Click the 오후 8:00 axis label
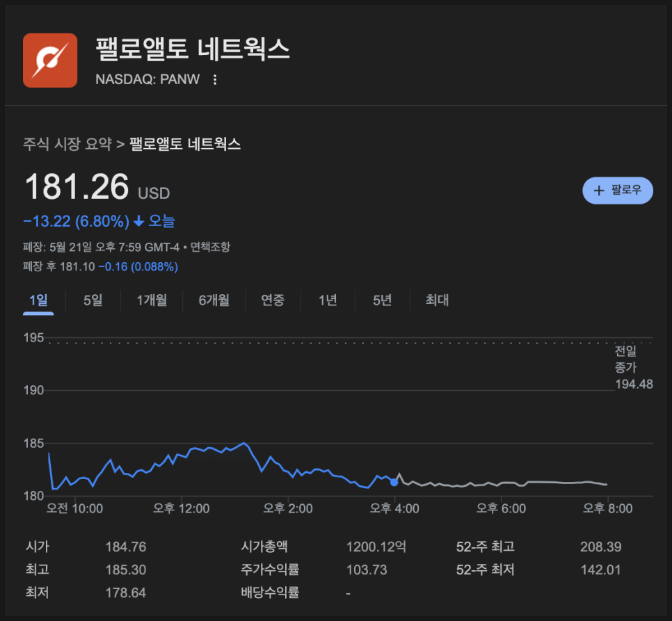Viewport: 672px width, 621px height. (x=608, y=508)
